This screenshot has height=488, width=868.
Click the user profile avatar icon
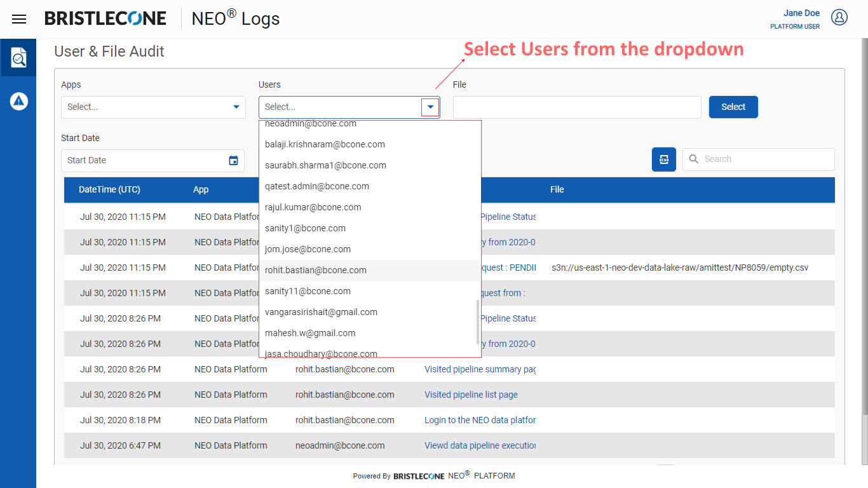pyautogui.click(x=839, y=18)
